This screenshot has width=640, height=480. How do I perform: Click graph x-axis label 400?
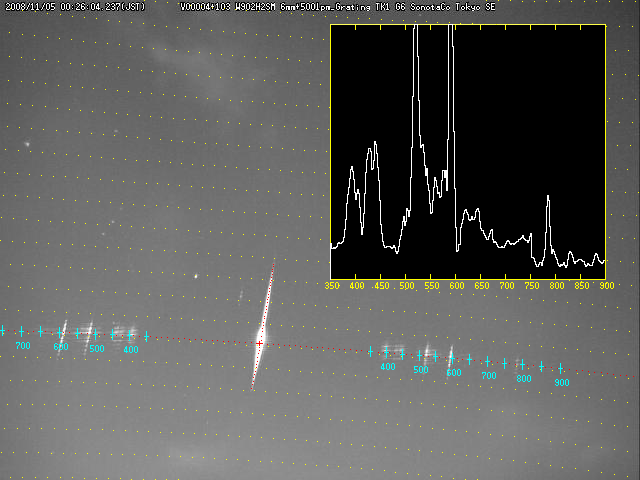357,286
